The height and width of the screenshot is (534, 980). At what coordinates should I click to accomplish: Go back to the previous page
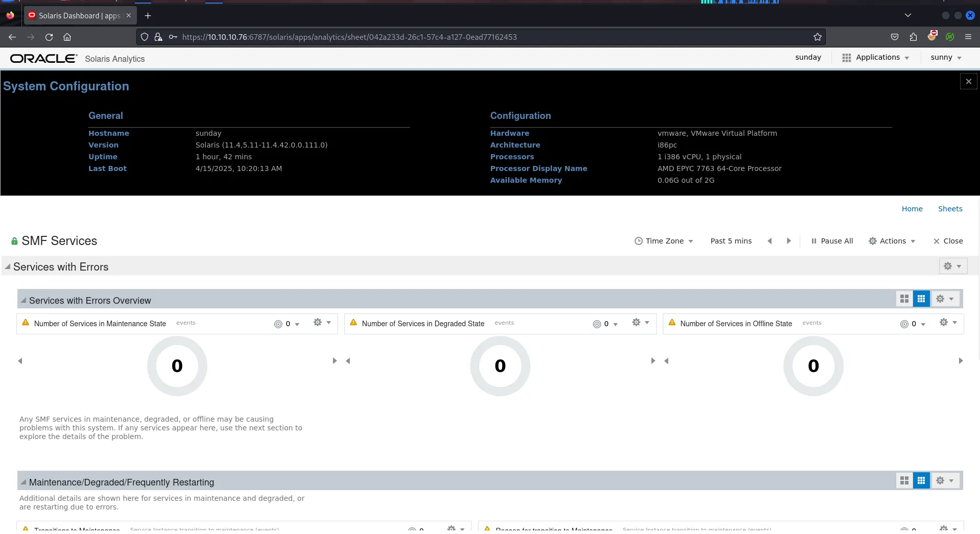point(12,37)
